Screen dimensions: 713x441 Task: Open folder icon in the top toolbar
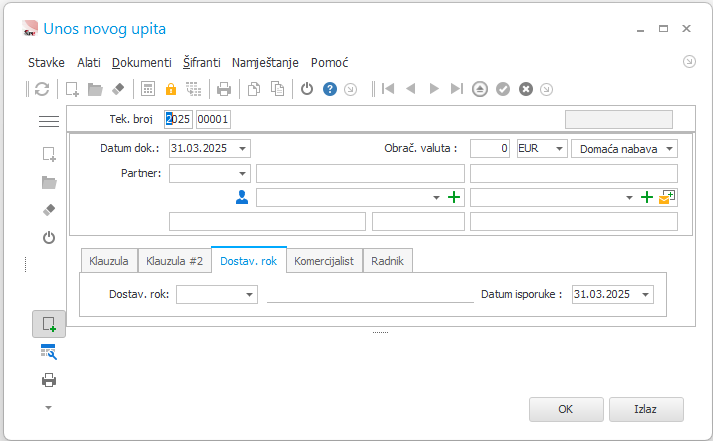coord(95,89)
